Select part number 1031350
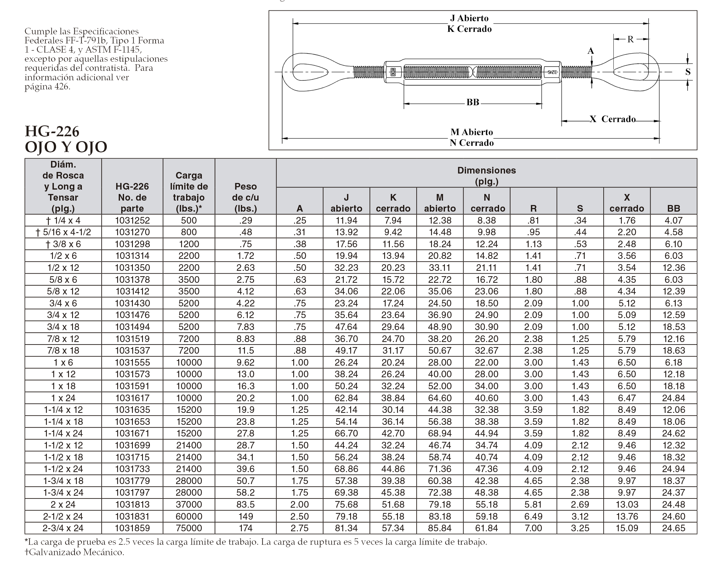728x587 pixels. 132,268
